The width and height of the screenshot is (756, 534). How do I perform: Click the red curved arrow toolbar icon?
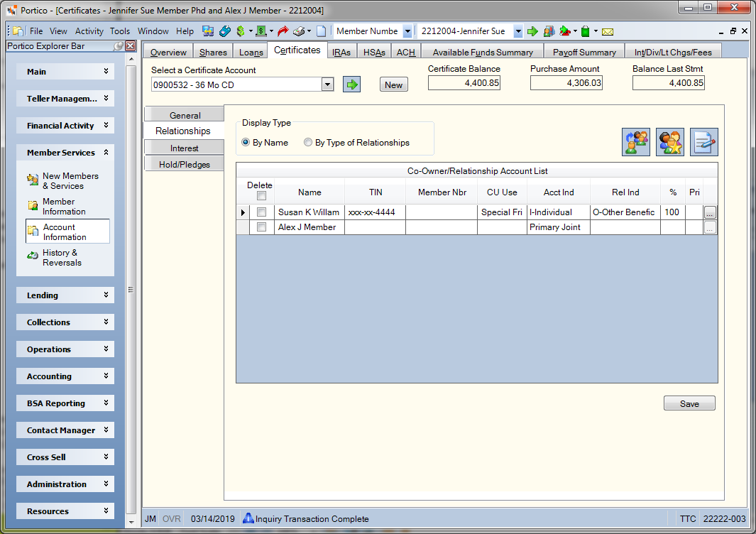click(x=283, y=31)
